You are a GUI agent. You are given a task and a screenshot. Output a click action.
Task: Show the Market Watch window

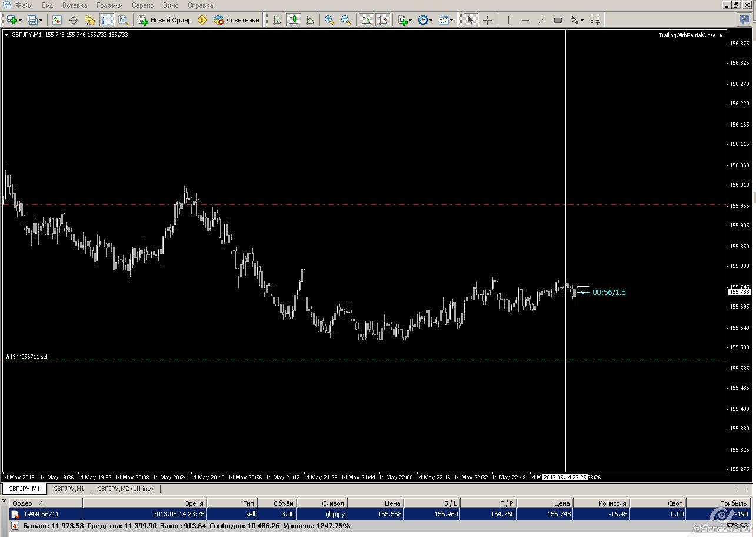[x=57, y=20]
